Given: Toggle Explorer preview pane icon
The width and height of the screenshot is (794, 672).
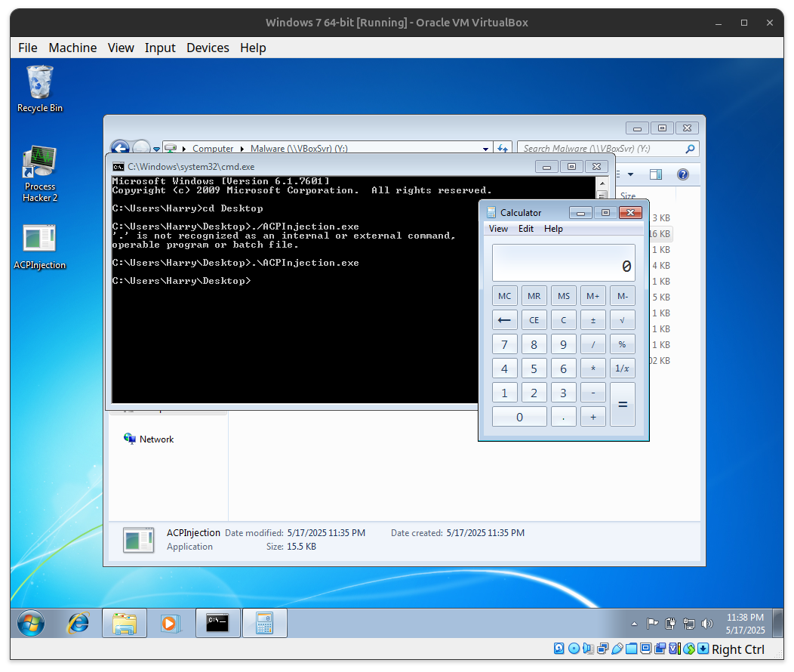Looking at the screenshot, I should pos(656,174).
